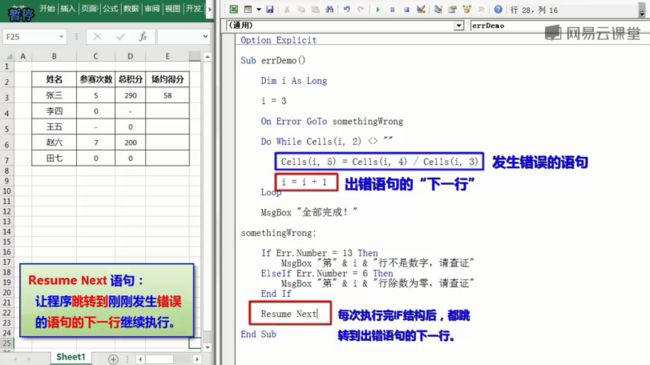Click the Dim i As Long line
650x365 pixels.
(x=294, y=81)
